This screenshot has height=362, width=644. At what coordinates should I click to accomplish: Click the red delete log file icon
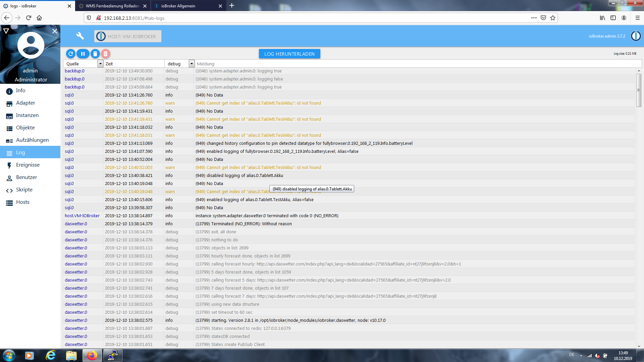click(x=105, y=54)
